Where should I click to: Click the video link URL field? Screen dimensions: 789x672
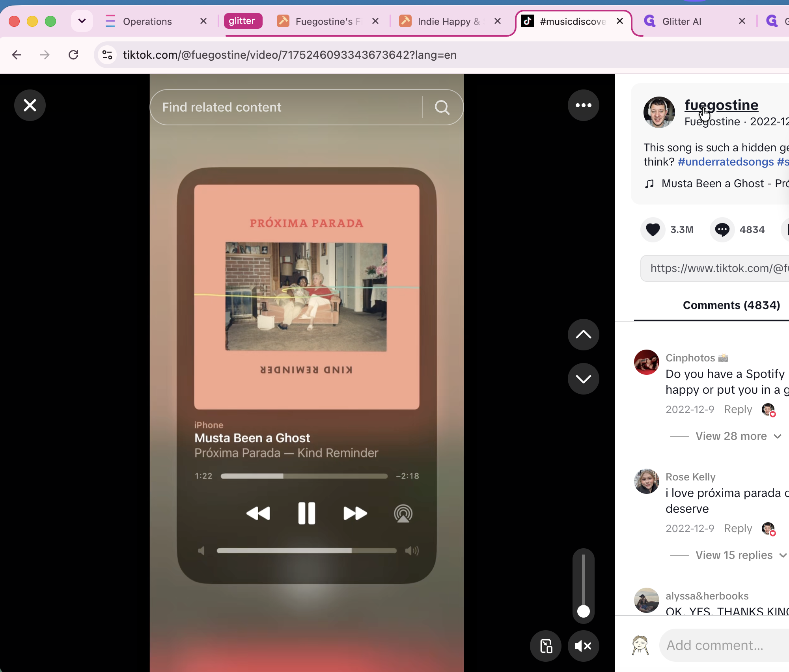coord(714,268)
